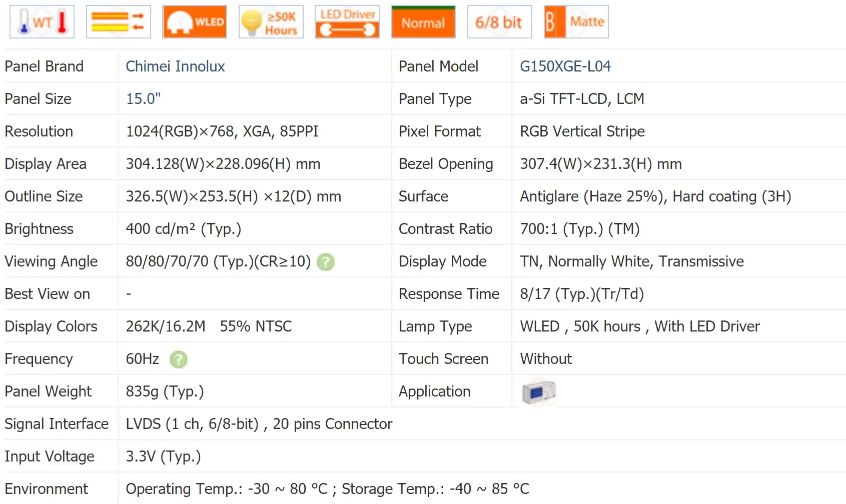
Task: Select the RGB Vertical Stripe pixel format value
Action: (582, 131)
